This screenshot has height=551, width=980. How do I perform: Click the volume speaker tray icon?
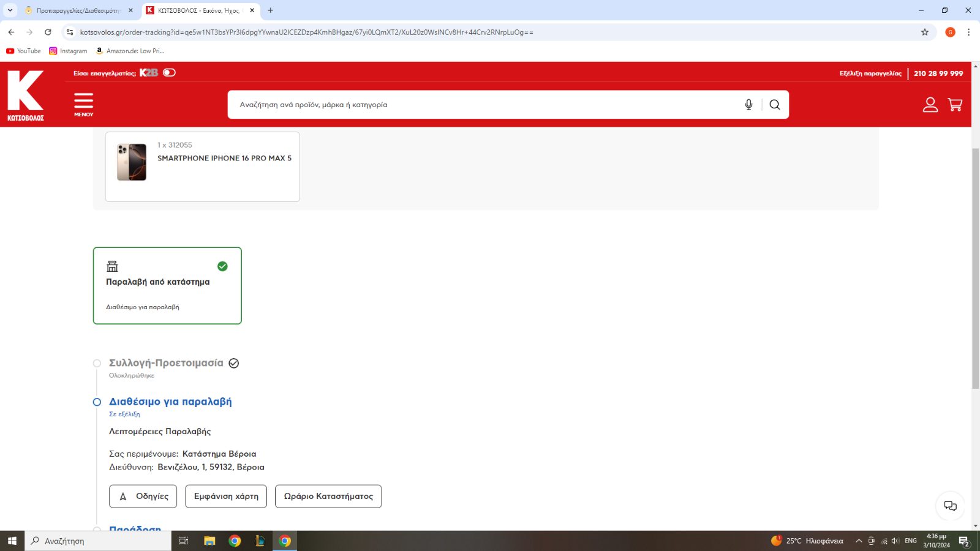pos(895,541)
